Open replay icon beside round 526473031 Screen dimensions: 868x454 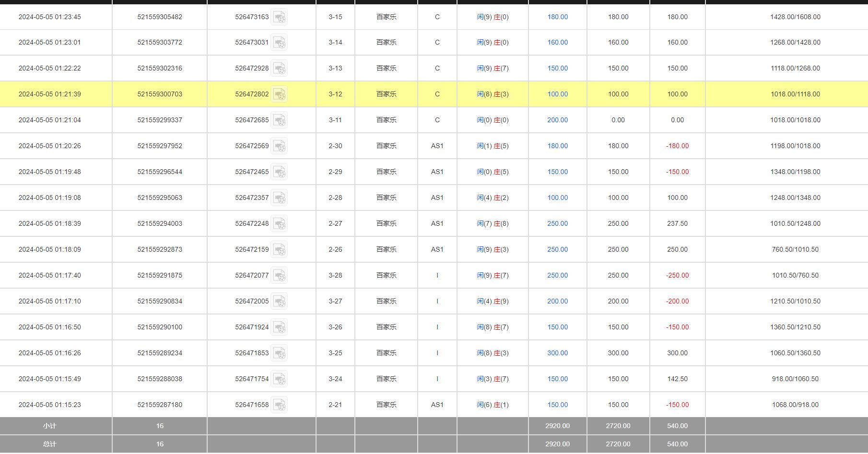(x=279, y=43)
